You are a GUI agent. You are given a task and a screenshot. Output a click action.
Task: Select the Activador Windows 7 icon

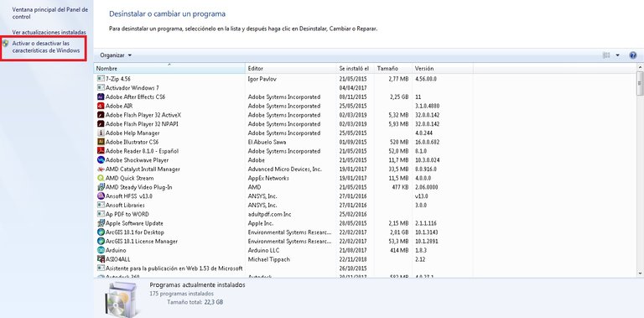click(x=101, y=87)
